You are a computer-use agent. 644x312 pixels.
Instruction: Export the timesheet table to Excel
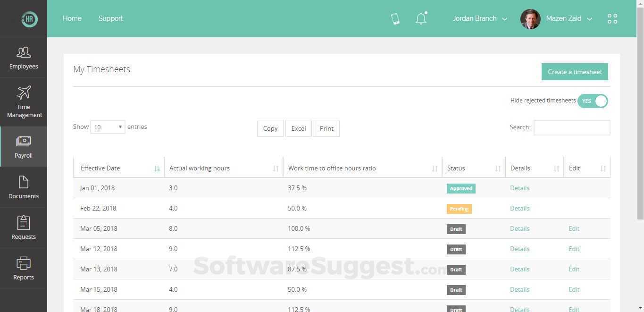pyautogui.click(x=298, y=128)
